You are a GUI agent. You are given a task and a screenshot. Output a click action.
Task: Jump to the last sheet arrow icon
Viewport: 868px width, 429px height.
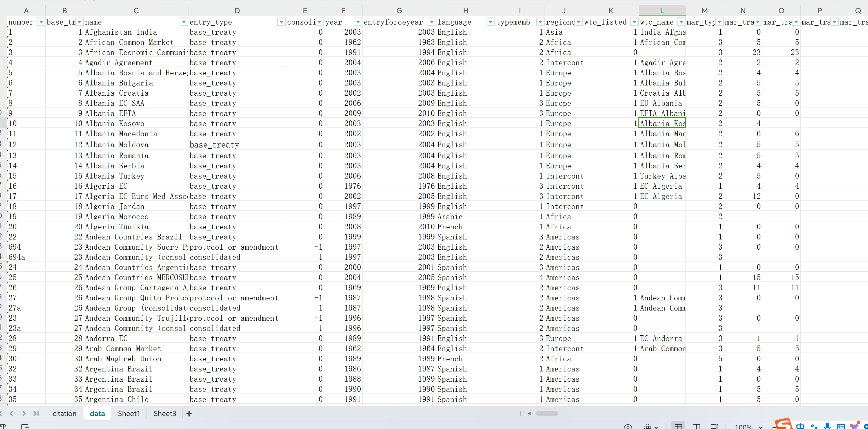point(36,413)
